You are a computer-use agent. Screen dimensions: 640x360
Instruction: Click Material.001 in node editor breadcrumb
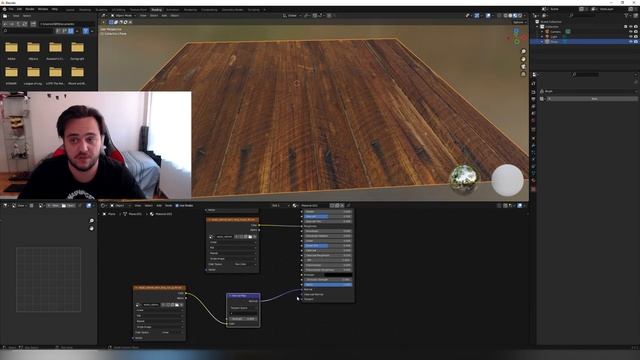pos(163,214)
